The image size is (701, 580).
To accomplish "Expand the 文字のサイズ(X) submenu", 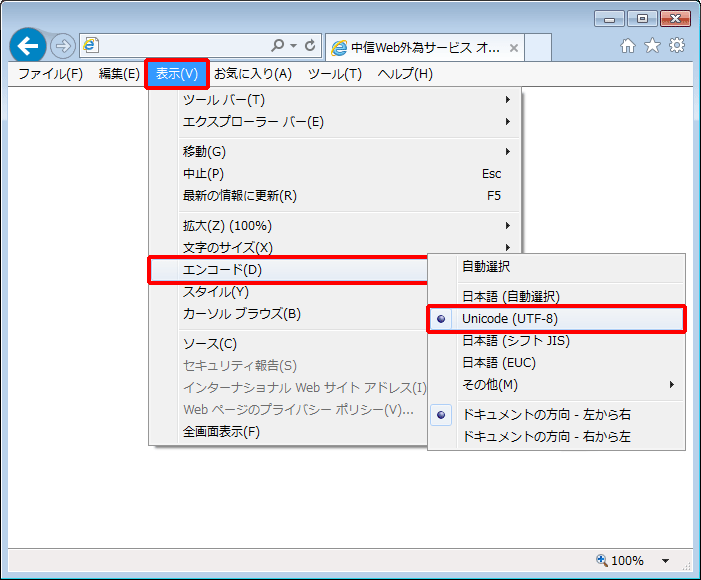I will 335,248.
